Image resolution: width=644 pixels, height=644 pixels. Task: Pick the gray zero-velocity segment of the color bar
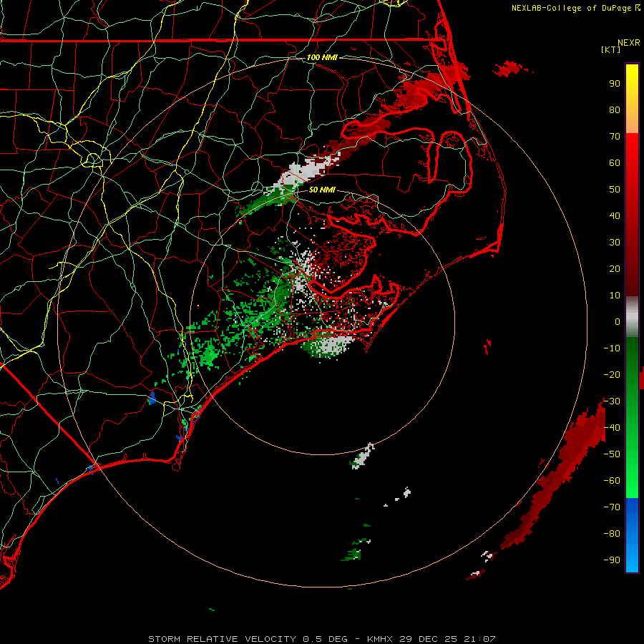(x=632, y=317)
